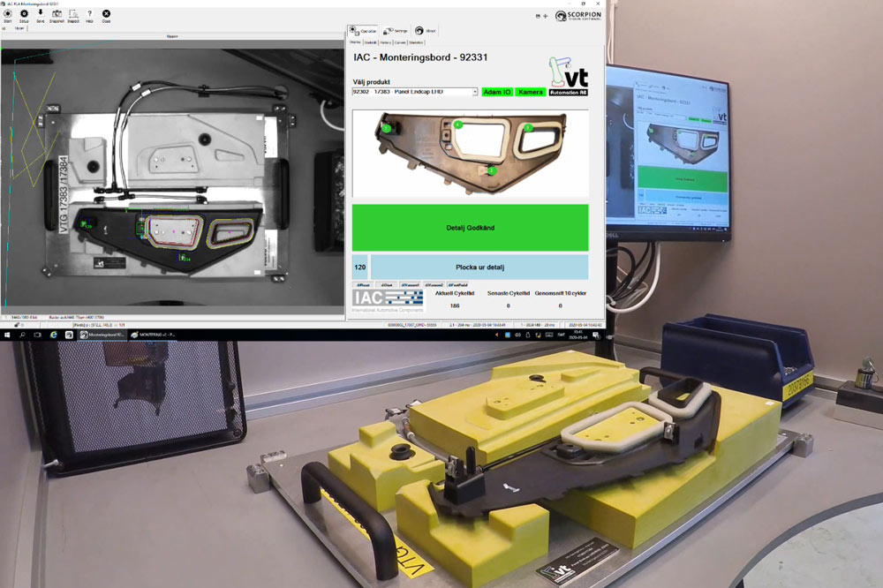The width and height of the screenshot is (883, 588).
Task: Click the taskbar volume speaker icon
Action: click(517, 335)
